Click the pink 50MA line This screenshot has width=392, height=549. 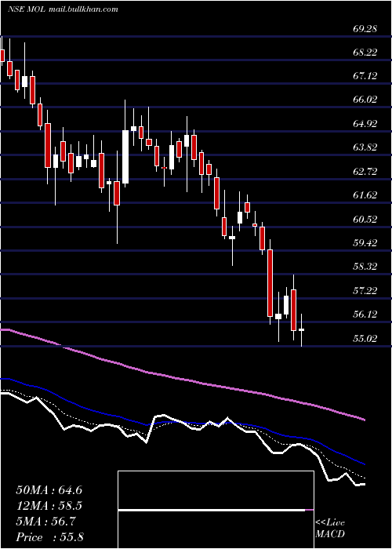pos(182,380)
